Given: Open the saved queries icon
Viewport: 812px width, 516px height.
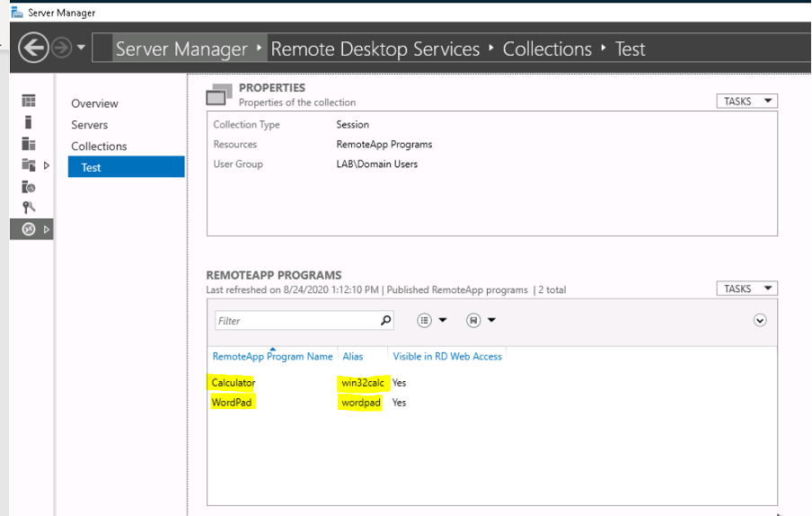Looking at the screenshot, I should [473, 321].
